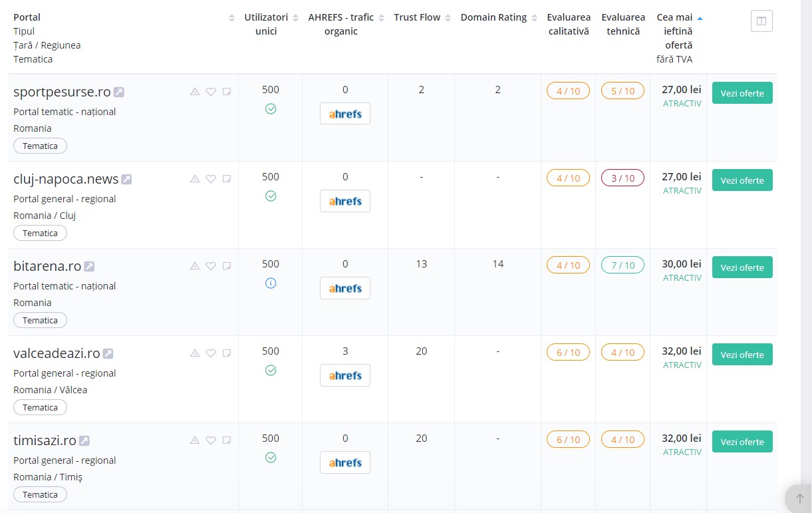Open column settings icon in table header
The image size is (812, 513).
pyautogui.click(x=761, y=21)
